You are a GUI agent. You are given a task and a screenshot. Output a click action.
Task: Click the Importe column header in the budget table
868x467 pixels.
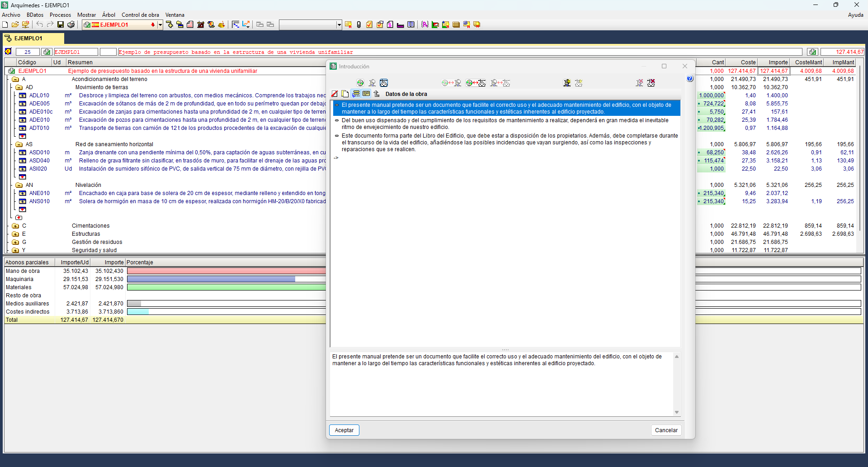click(774, 62)
